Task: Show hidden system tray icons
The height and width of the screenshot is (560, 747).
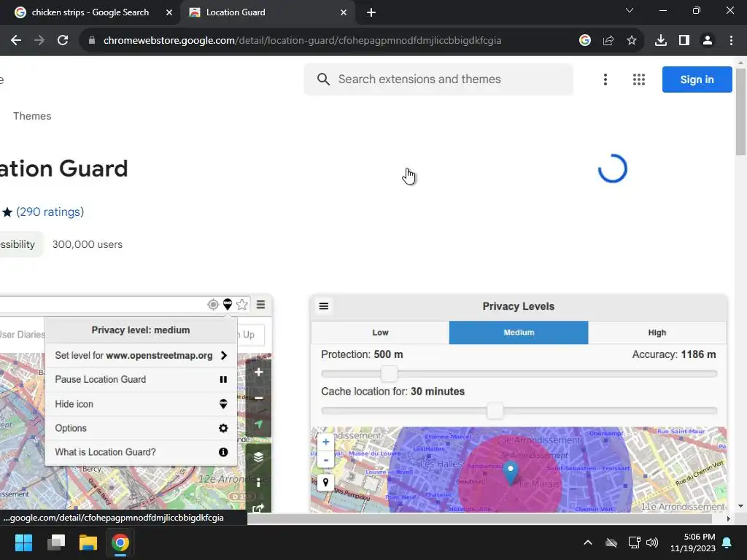Action: 588,542
